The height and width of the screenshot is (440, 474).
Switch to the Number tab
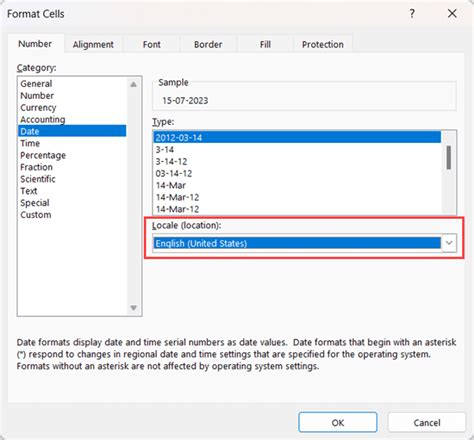[x=35, y=44]
